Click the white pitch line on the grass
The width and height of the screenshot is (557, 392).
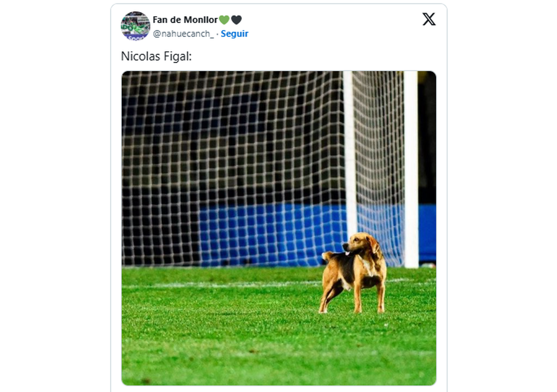(223, 284)
